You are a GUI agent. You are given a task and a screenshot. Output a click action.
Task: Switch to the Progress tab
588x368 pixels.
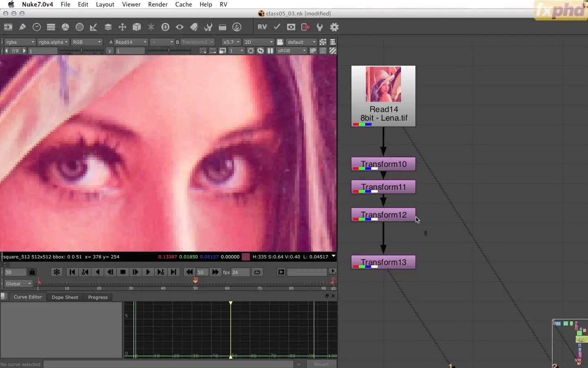coord(98,297)
